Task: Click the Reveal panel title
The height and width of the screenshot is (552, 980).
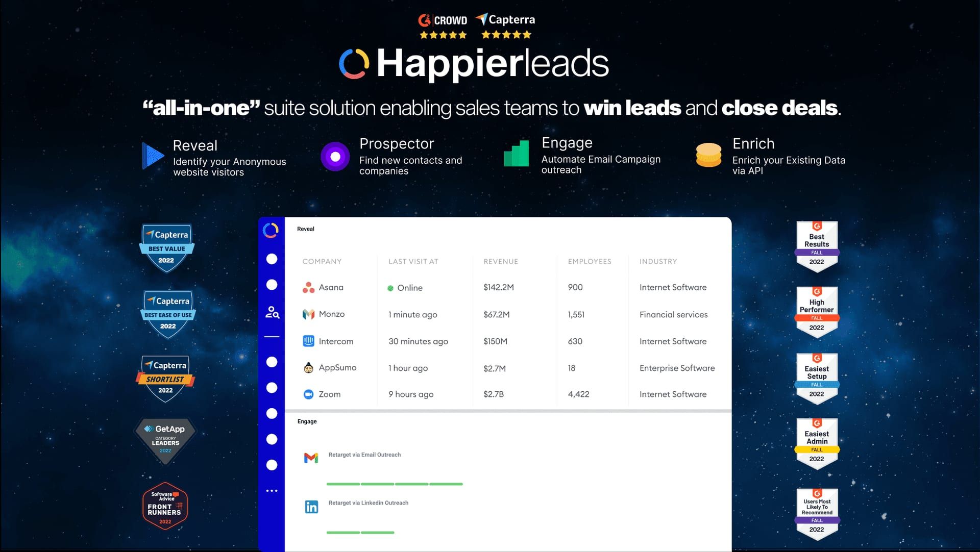Action: coord(306,229)
